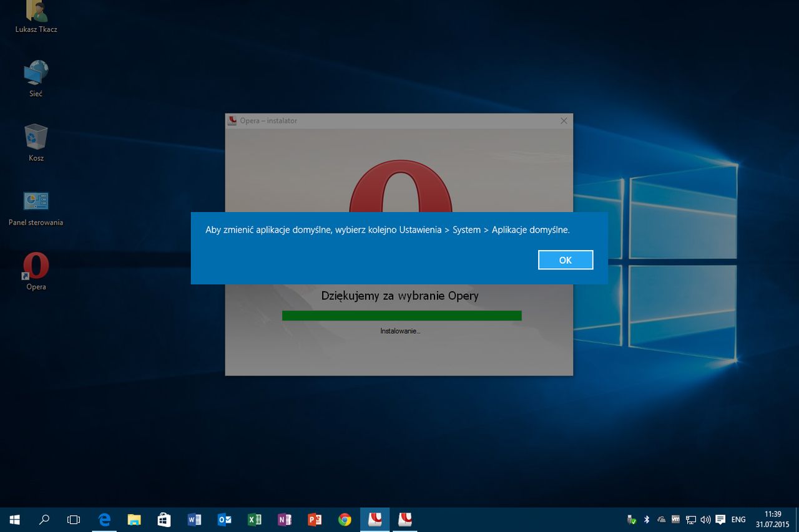Click OK in the default apps dialog
Screen dimensions: 799x532
point(566,260)
